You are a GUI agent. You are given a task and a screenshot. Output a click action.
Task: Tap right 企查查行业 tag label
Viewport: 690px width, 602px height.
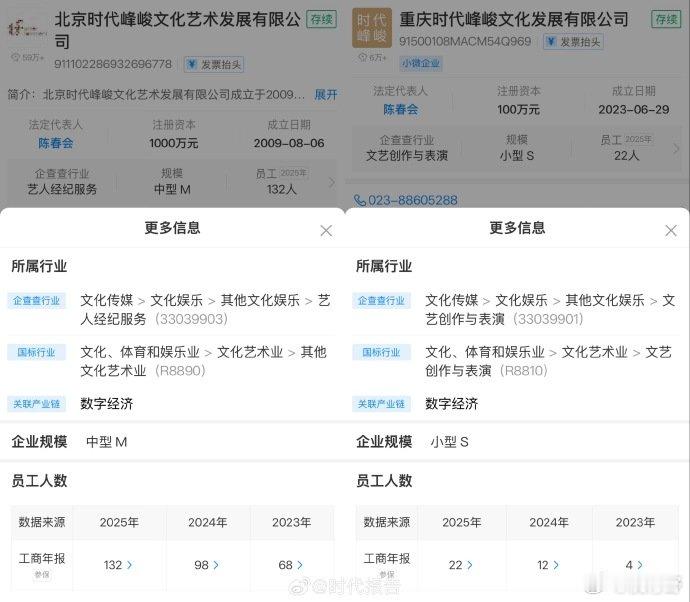[382, 301]
